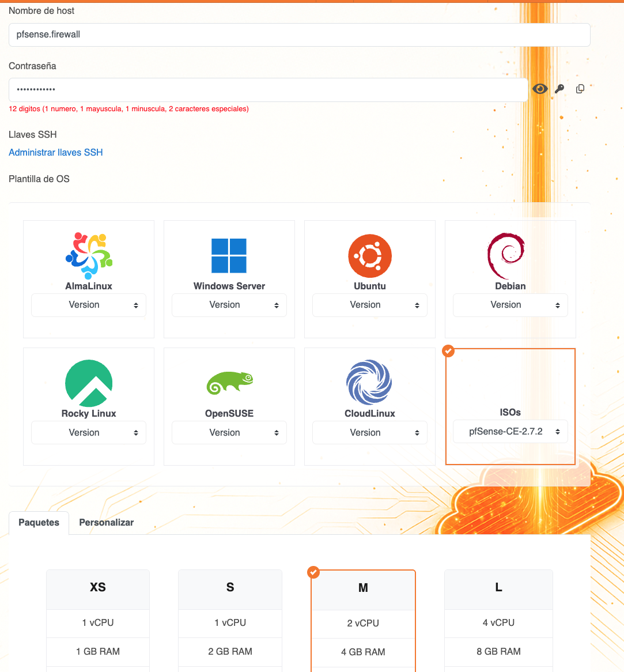Open the Administrar llaves SSH link

tap(56, 152)
